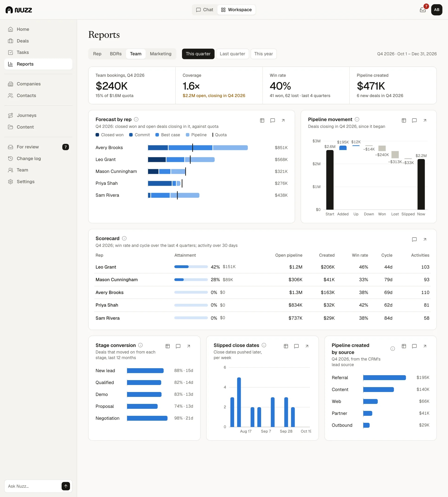Viewport: 448px width, 497px height.
Task: Select the This quarter filter
Action: point(198,54)
